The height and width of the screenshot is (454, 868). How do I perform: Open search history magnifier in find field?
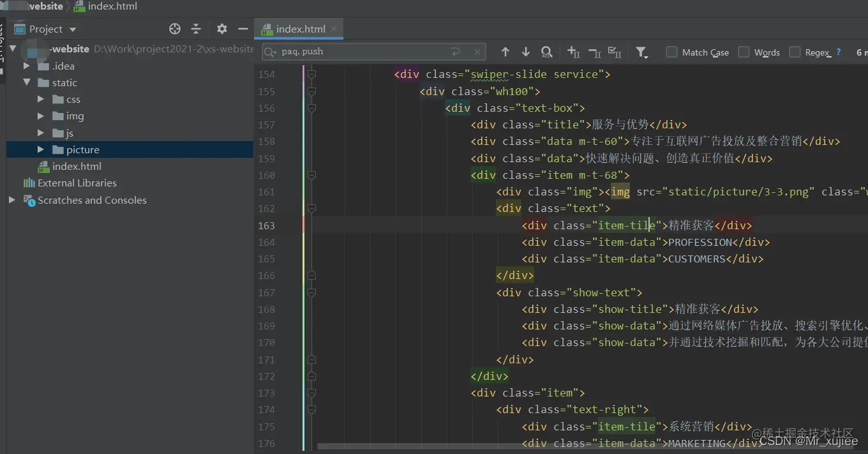tap(271, 52)
